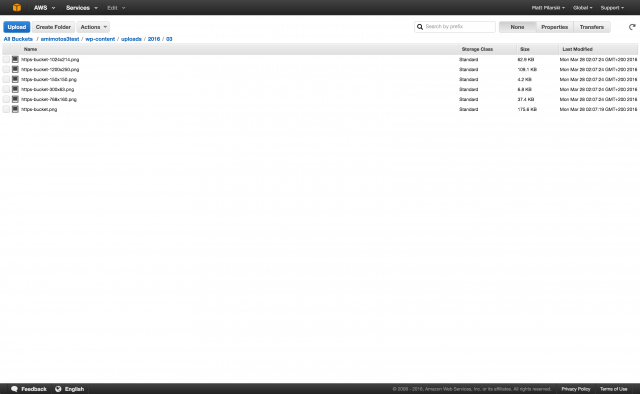Click the Feedback text in the footer
The height and width of the screenshot is (394, 640).
pyautogui.click(x=34, y=389)
